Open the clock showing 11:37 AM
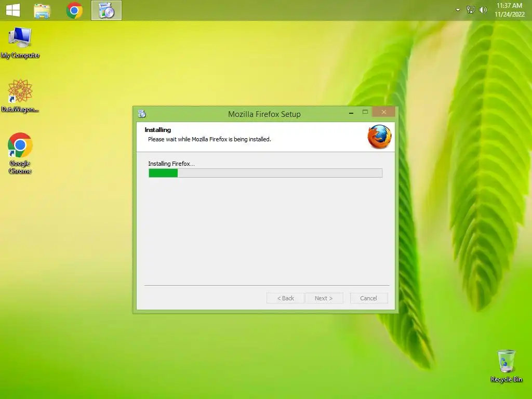Viewport: 532px width, 399px height. (x=509, y=5)
